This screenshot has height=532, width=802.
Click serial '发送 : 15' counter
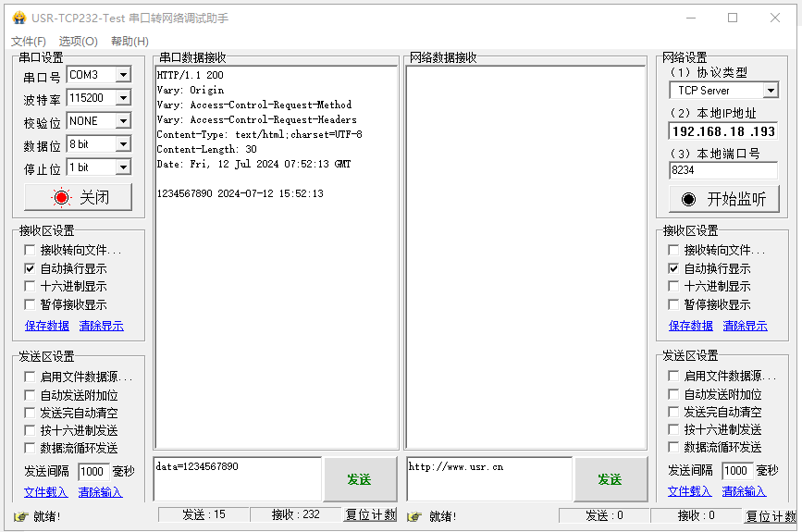click(204, 514)
